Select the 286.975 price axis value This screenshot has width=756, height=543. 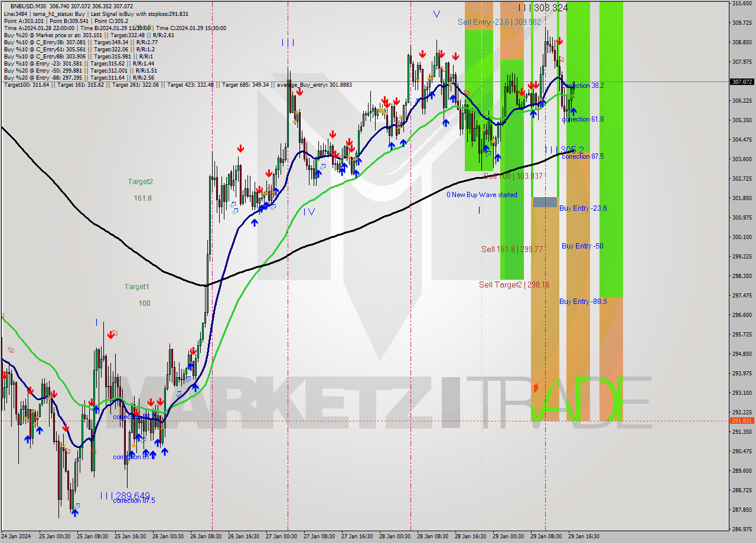point(741,529)
